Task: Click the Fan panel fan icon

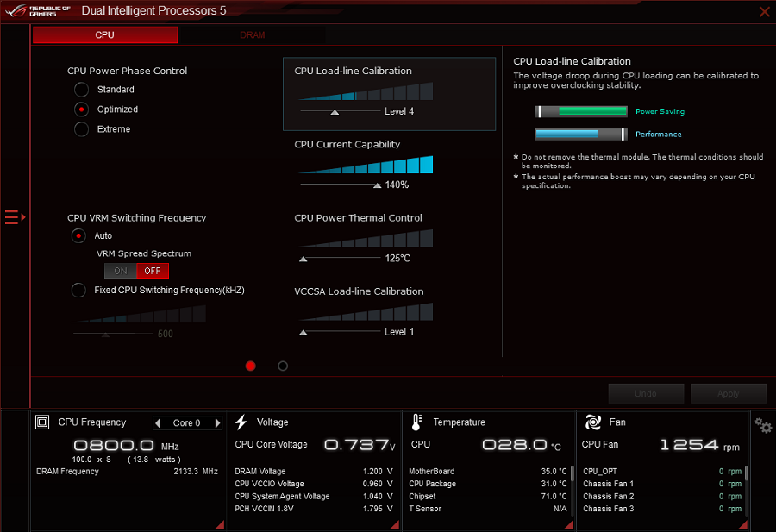Action: 593,422
